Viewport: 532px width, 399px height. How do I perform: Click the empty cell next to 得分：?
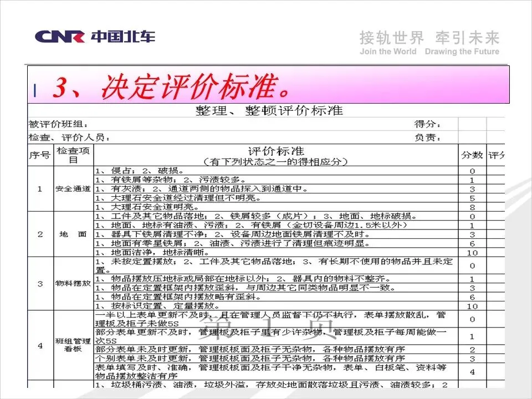click(472, 124)
